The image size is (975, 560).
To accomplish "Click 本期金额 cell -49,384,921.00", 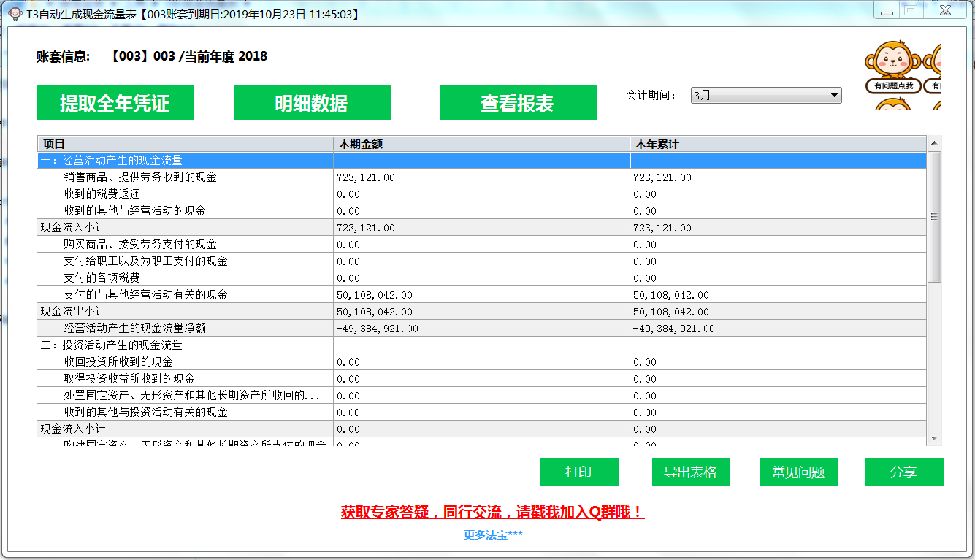I will tap(482, 329).
